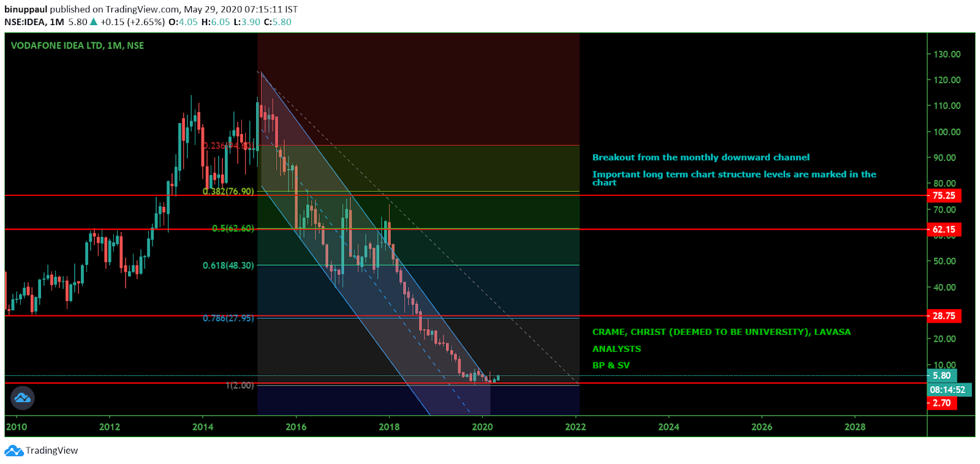This screenshot has height=464, width=980.
Task: Select the 28.75 red price label
Action: click(944, 316)
